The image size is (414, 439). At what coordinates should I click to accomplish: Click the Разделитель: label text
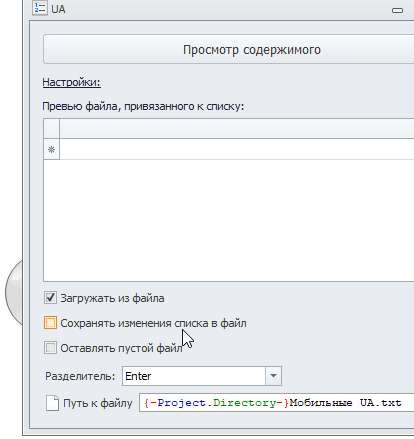[x=80, y=376]
